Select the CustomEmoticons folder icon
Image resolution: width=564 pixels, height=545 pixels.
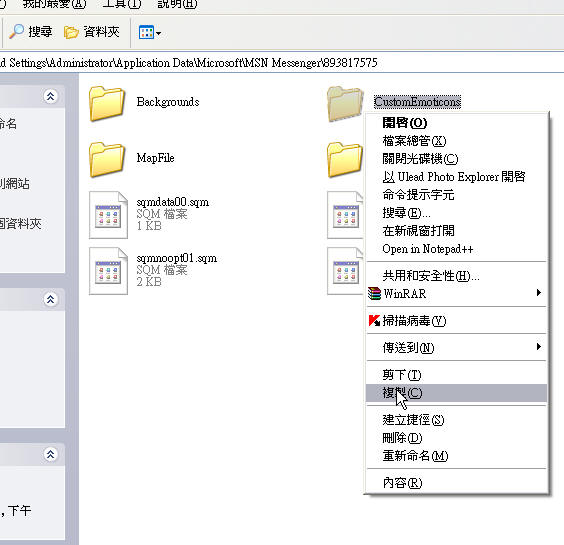coord(345,103)
